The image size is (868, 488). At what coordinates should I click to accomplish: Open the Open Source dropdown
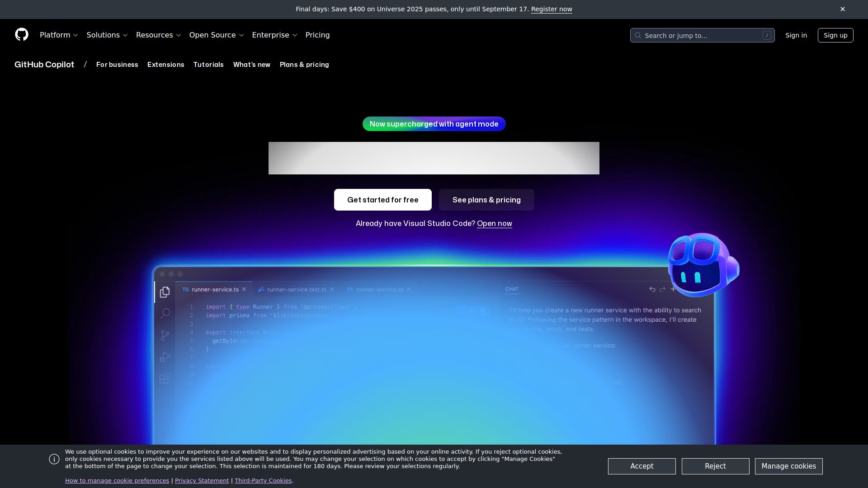tap(216, 35)
